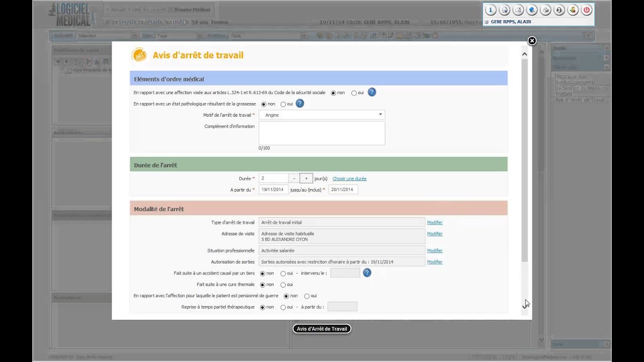Screen dimensions: 644x362
Task: Click the Avis d'Arrêt de Travail pill button
Action: pyautogui.click(x=322, y=329)
